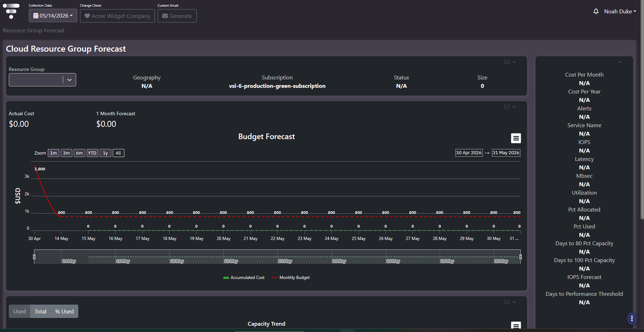This screenshot has height=332, width=644.
Task: Expand the Noah Duke user menu
Action: (620, 11)
